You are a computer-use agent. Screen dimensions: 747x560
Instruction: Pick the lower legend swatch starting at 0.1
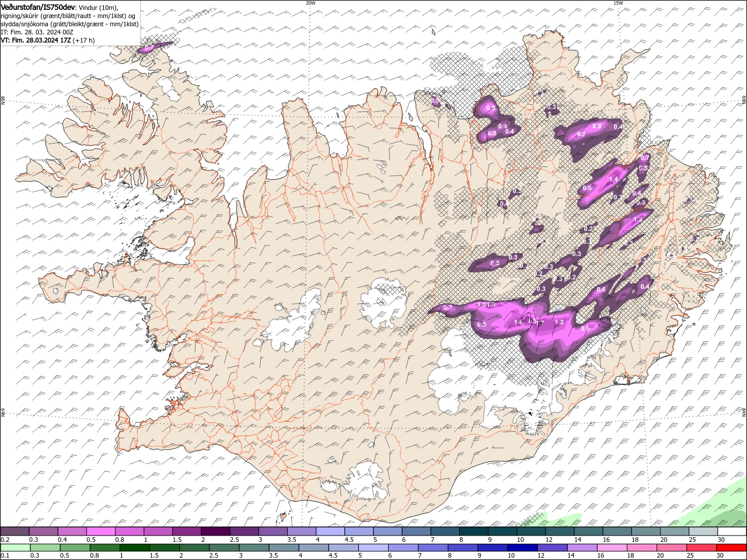[x=15, y=548]
